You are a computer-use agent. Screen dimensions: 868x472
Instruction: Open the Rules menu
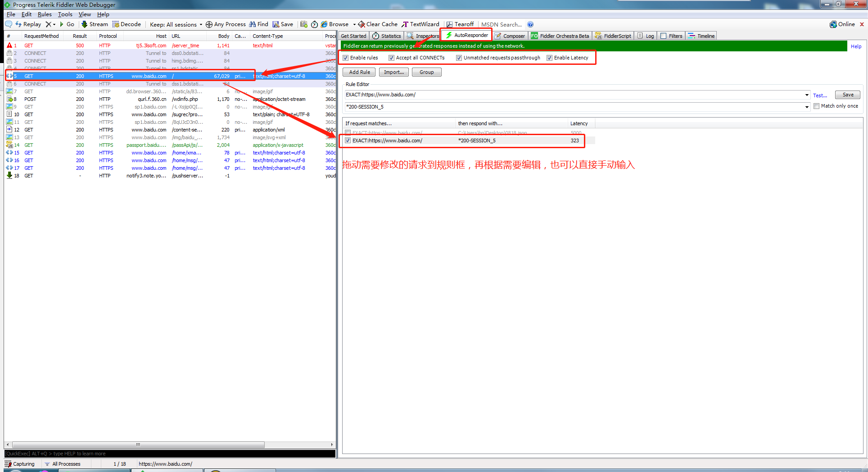45,14
